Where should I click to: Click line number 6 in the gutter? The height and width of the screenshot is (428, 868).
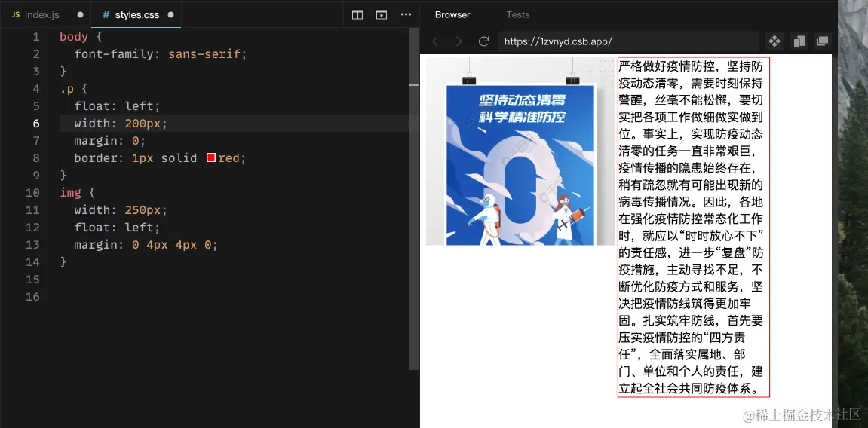tap(36, 124)
